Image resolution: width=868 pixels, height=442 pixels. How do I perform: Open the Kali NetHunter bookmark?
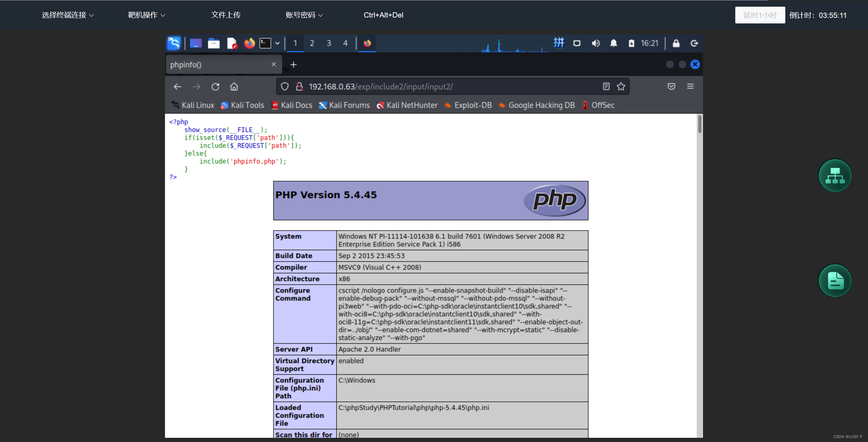click(x=407, y=105)
